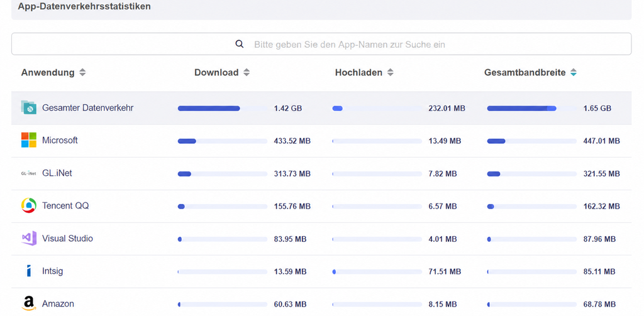Click the 4.01 MB upload value
Image resolution: width=644 pixels, height=316 pixels.
[443, 239]
